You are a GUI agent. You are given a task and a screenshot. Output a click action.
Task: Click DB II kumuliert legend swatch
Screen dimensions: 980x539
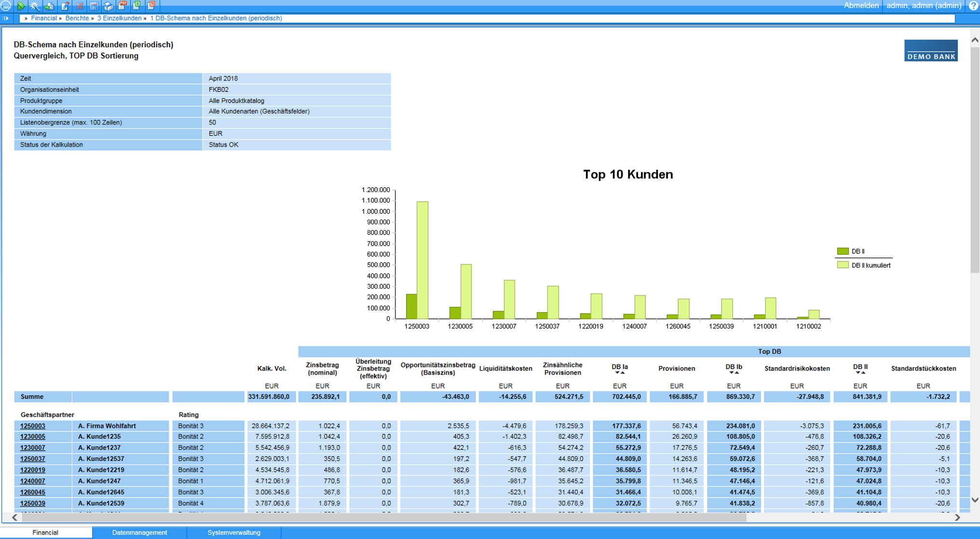(x=843, y=265)
